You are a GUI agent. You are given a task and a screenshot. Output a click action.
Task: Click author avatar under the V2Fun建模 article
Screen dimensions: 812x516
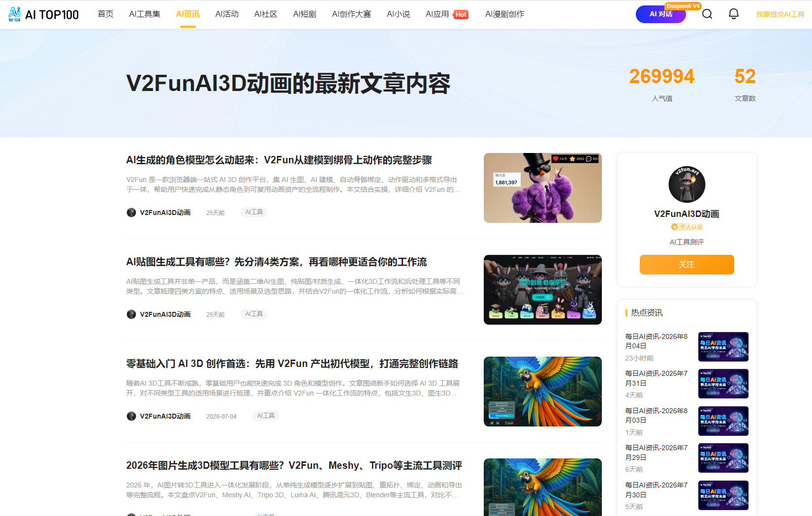(x=131, y=212)
